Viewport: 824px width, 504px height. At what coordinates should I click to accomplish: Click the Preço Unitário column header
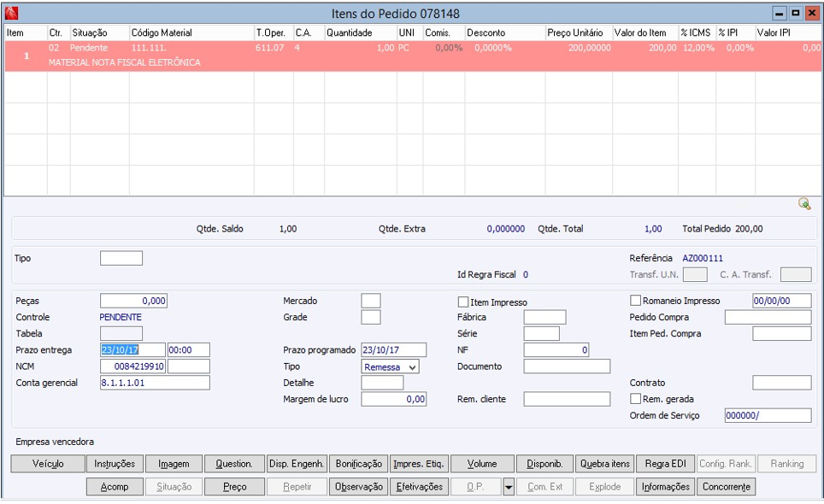(579, 32)
